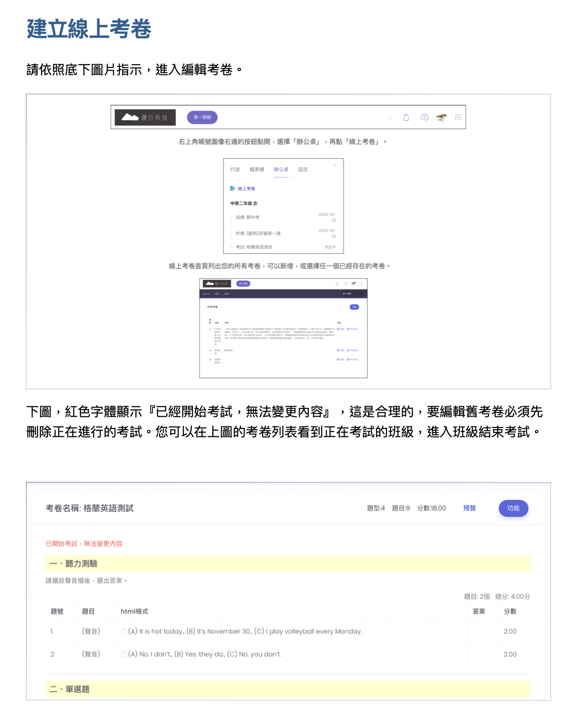This screenshot has width=578, height=728.
Task: Open the small 功能 button in 所有考卷 list
Action: tap(354, 307)
